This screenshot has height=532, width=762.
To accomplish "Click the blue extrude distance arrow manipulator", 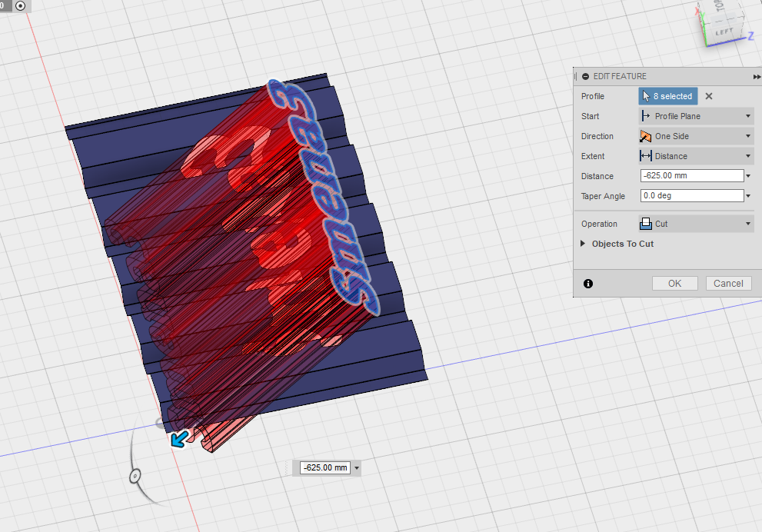I will coord(180,439).
